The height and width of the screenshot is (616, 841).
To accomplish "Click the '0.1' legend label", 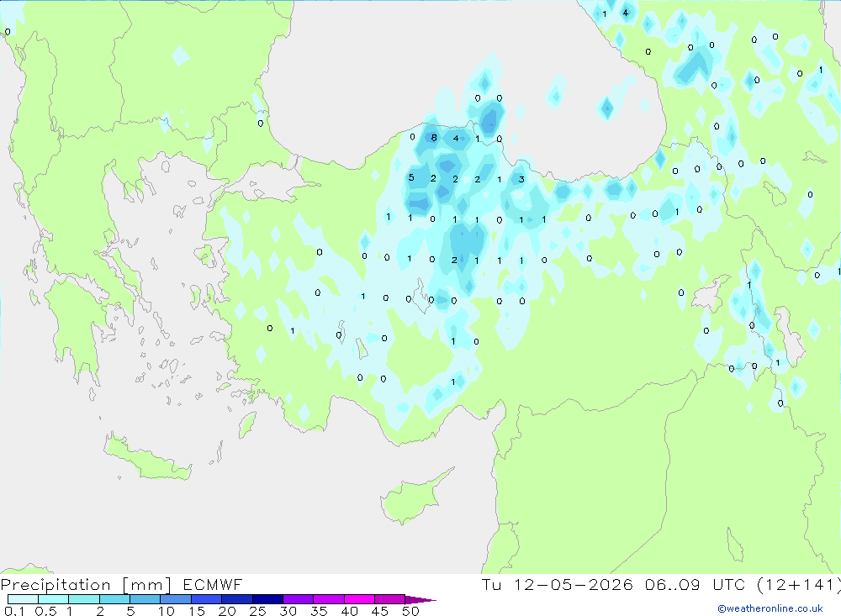I will tap(14, 611).
